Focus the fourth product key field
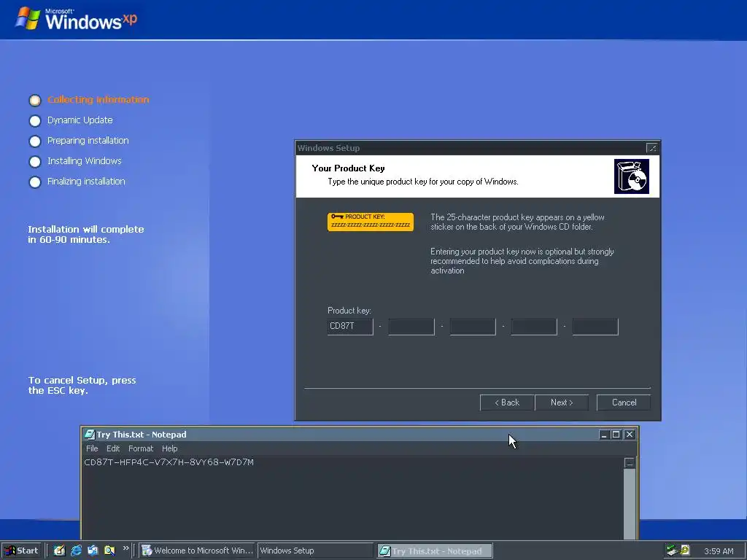 pyautogui.click(x=534, y=327)
